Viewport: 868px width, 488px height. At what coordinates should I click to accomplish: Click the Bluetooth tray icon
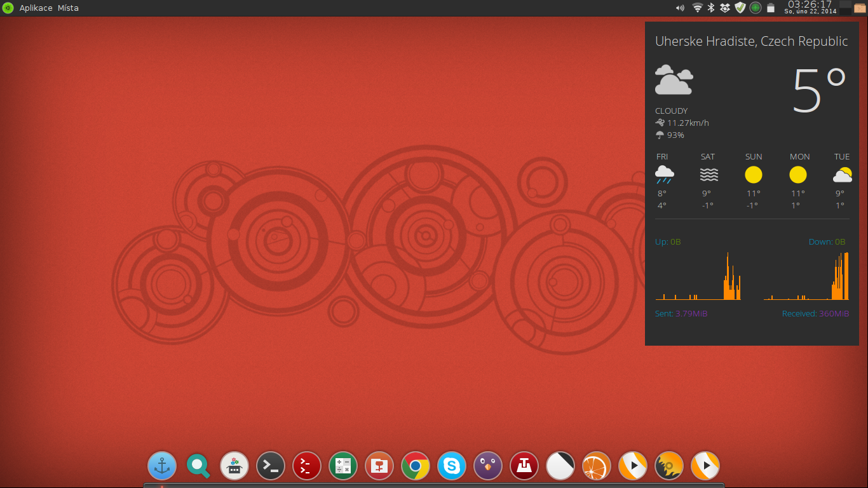[711, 8]
